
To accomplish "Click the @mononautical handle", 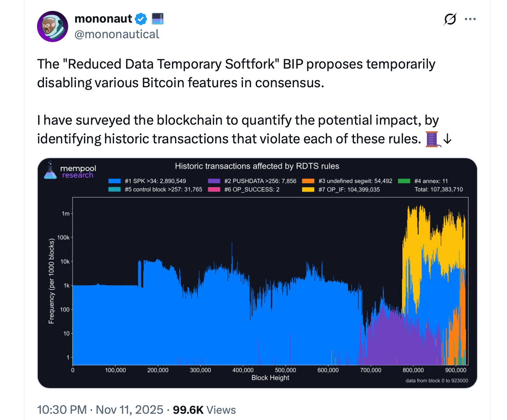I will pyautogui.click(x=117, y=34).
